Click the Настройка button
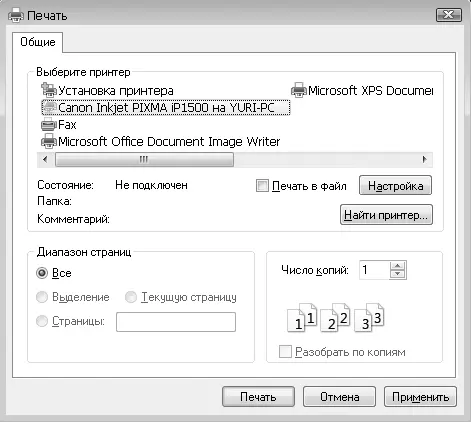The width and height of the screenshot is (471, 422). (395, 185)
